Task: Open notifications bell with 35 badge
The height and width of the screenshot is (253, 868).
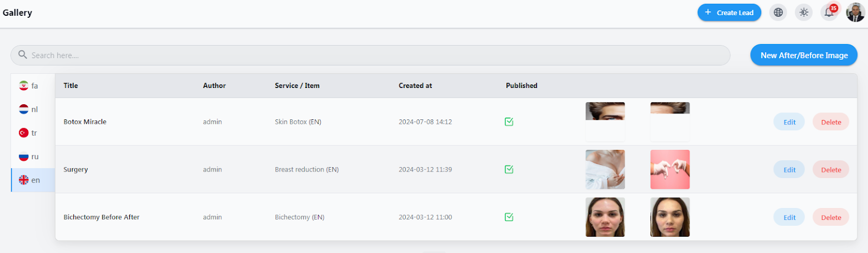Action: coord(829,12)
